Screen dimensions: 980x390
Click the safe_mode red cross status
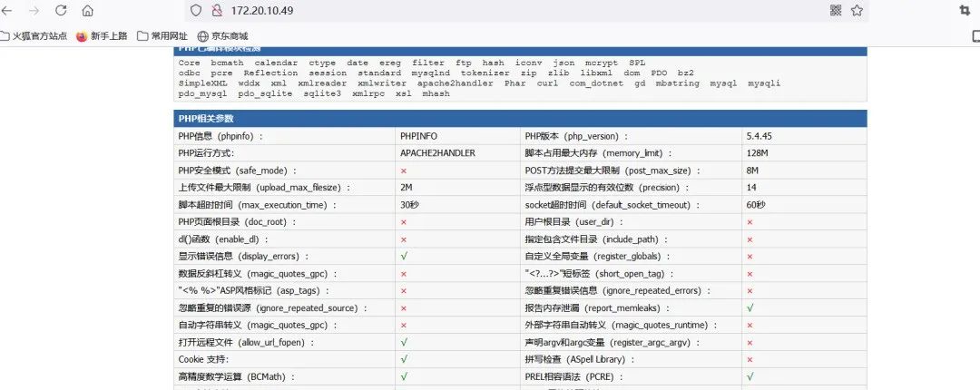pyautogui.click(x=404, y=171)
